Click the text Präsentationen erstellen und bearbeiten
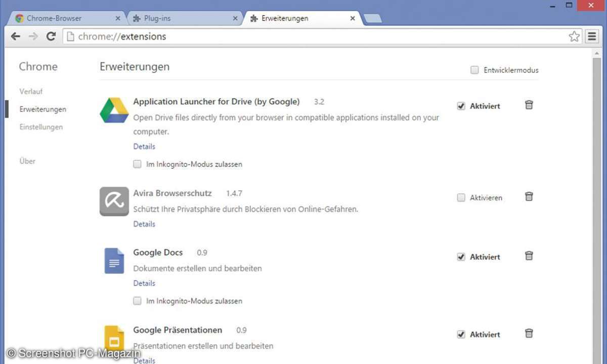 tap(203, 346)
